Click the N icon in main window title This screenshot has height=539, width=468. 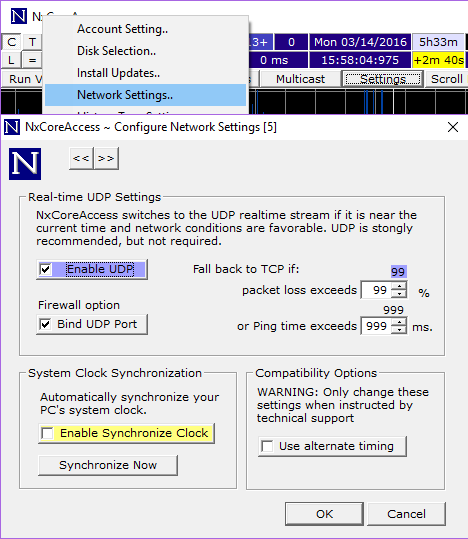point(19,16)
